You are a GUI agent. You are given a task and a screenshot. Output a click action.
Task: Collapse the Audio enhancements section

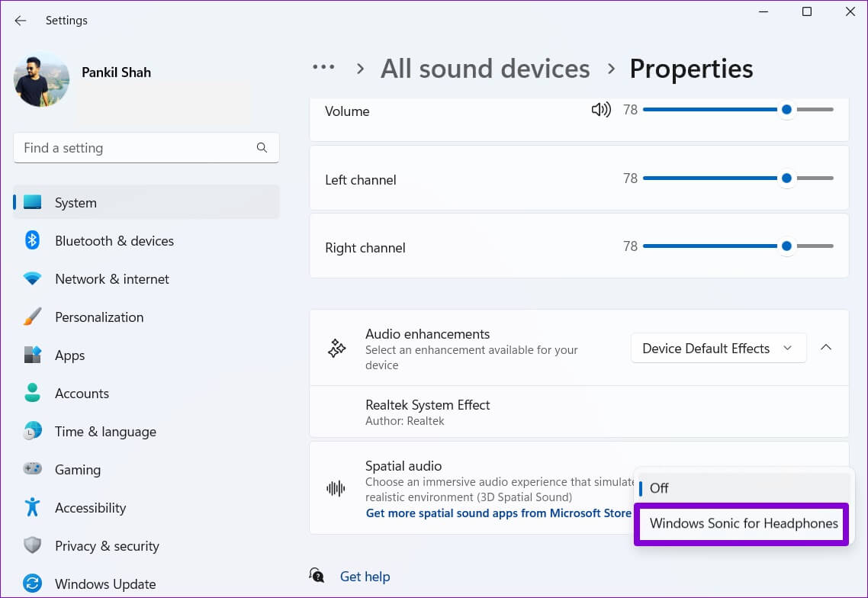tap(826, 347)
